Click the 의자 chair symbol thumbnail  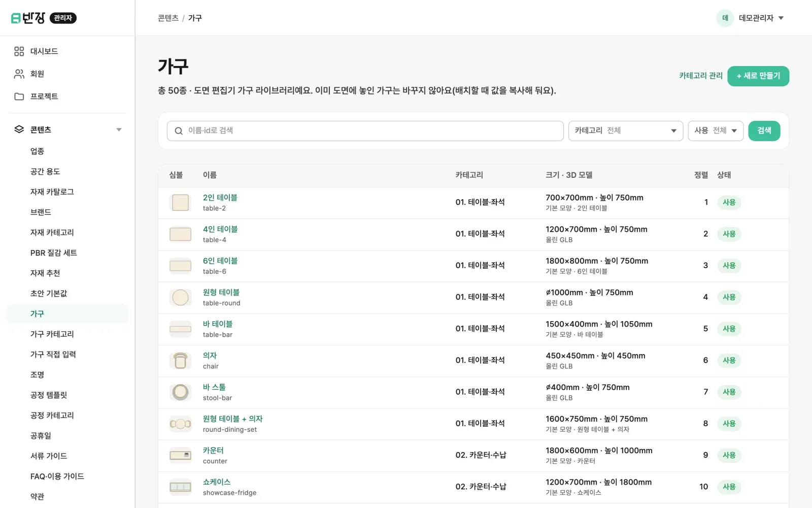(x=180, y=361)
